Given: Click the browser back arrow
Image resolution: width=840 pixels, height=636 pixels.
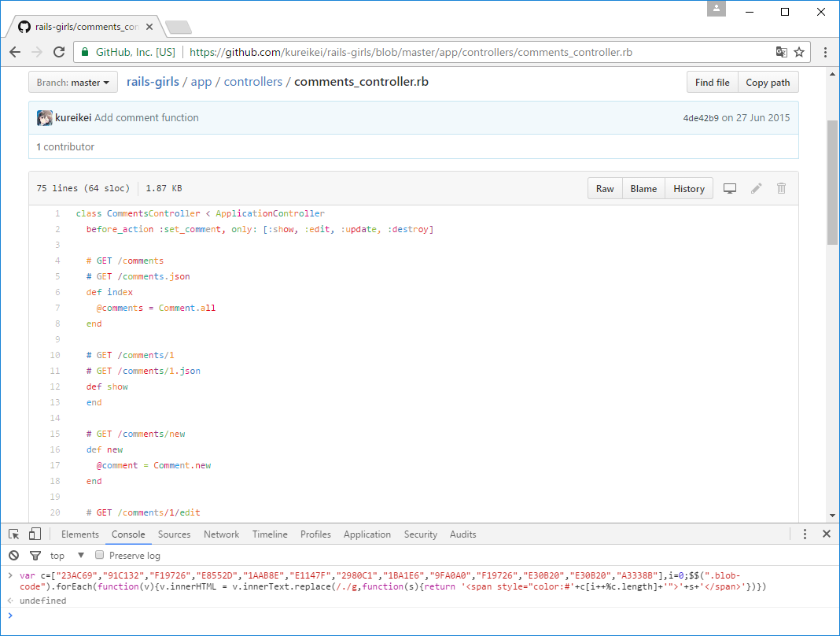Looking at the screenshot, I should coord(15,52).
